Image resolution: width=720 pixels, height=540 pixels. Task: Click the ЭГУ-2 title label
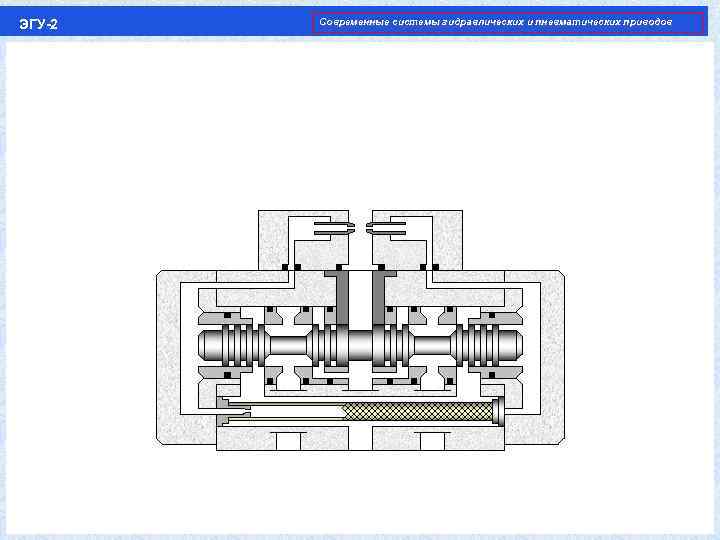pos(39,24)
